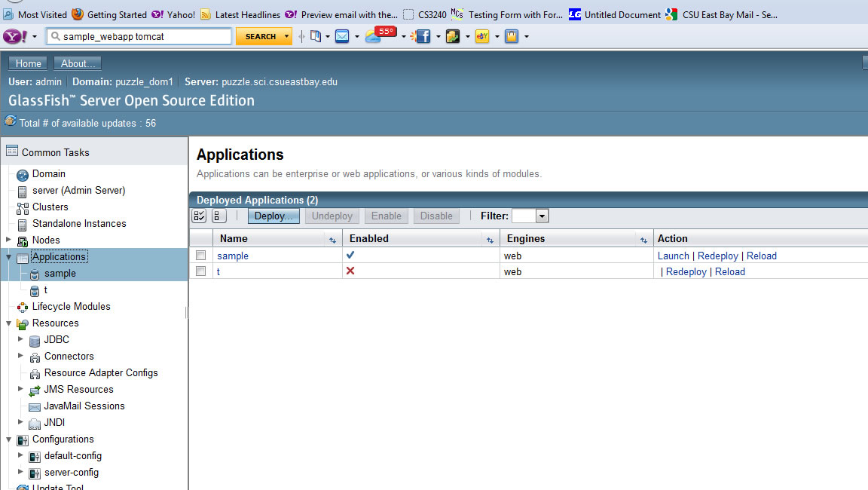Click the Yahoo search input field
Image resolution: width=868 pixels, height=490 pixels.
(139, 35)
